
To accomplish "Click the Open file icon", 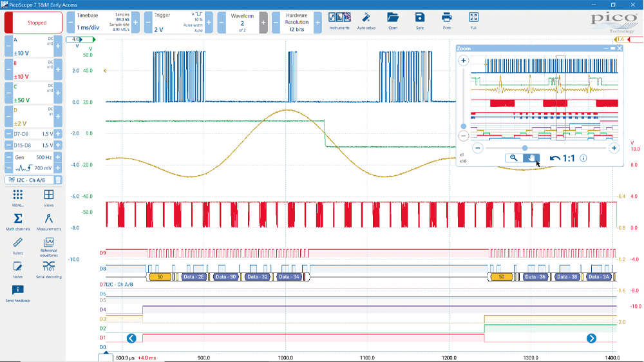I will point(393,21).
